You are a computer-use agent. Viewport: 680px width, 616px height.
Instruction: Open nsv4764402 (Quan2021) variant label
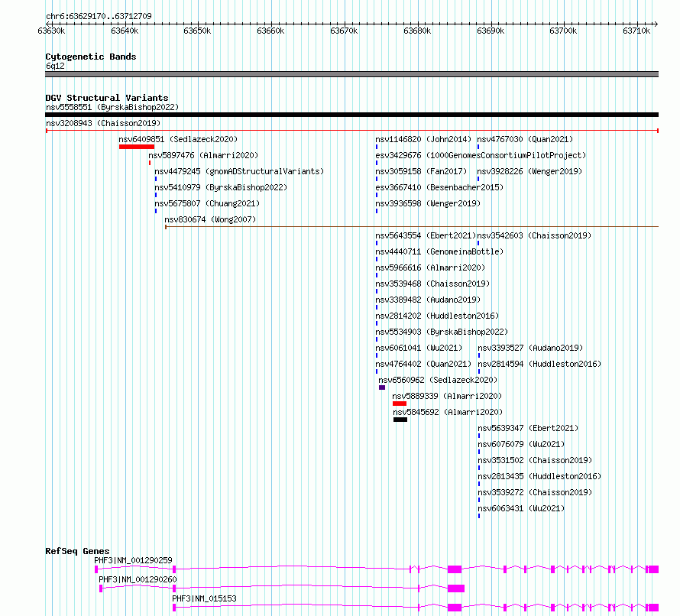coord(423,364)
